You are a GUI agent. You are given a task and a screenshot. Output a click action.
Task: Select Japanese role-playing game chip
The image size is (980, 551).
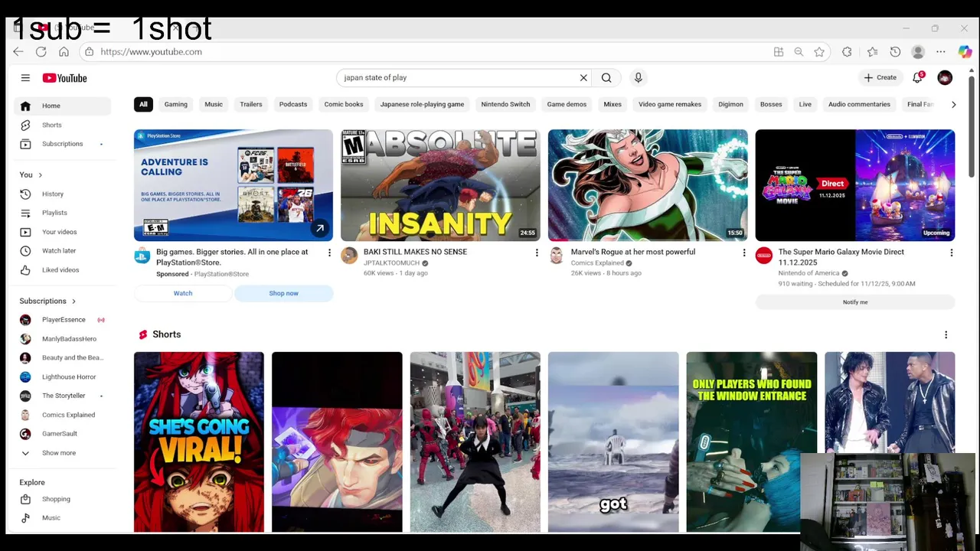tap(422, 104)
